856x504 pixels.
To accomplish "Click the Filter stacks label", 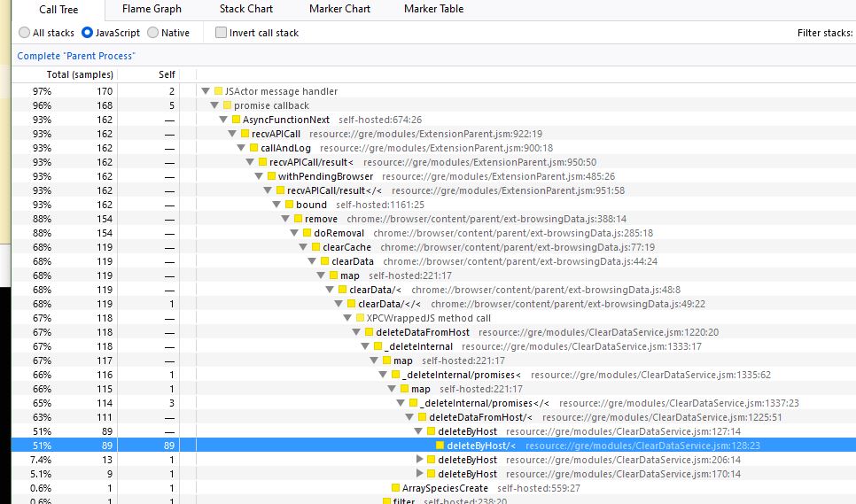I will [825, 33].
